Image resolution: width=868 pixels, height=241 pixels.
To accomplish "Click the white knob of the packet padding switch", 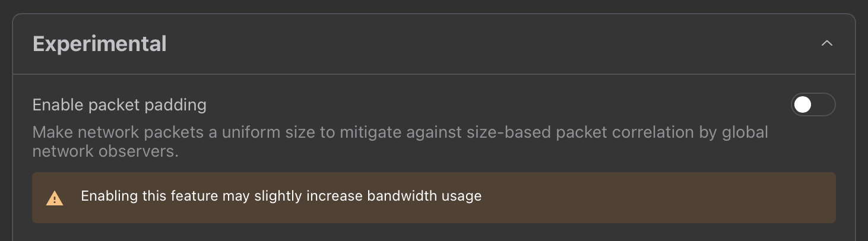I will click(x=803, y=105).
